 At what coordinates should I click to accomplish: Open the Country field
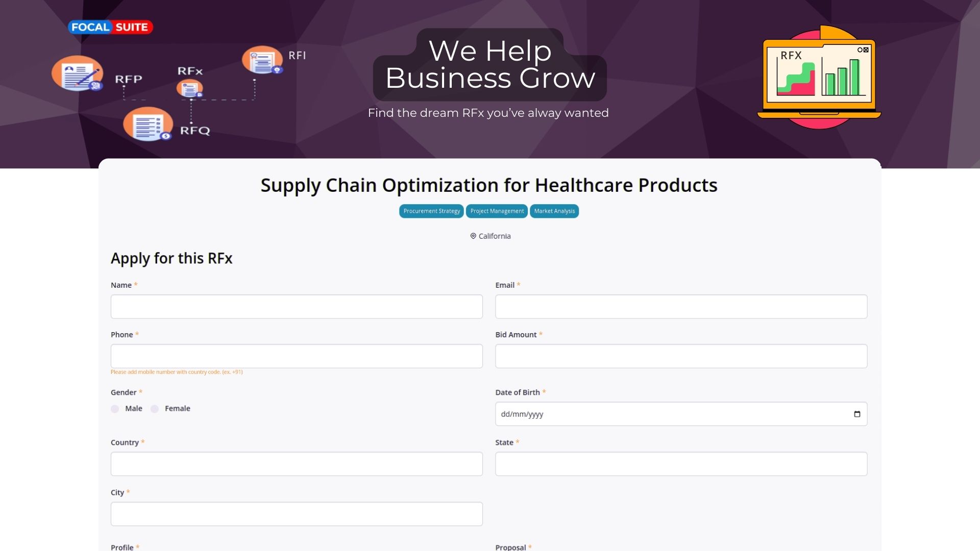click(297, 464)
